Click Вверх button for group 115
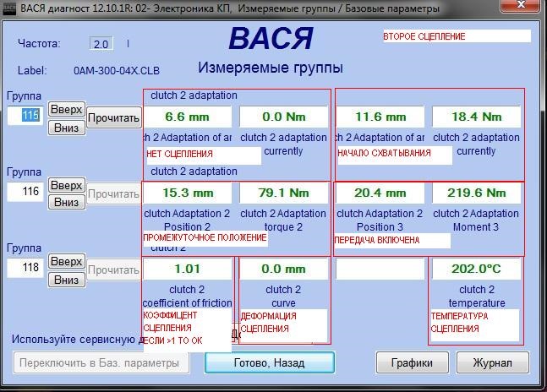This screenshot has height=392, width=547. 66,110
